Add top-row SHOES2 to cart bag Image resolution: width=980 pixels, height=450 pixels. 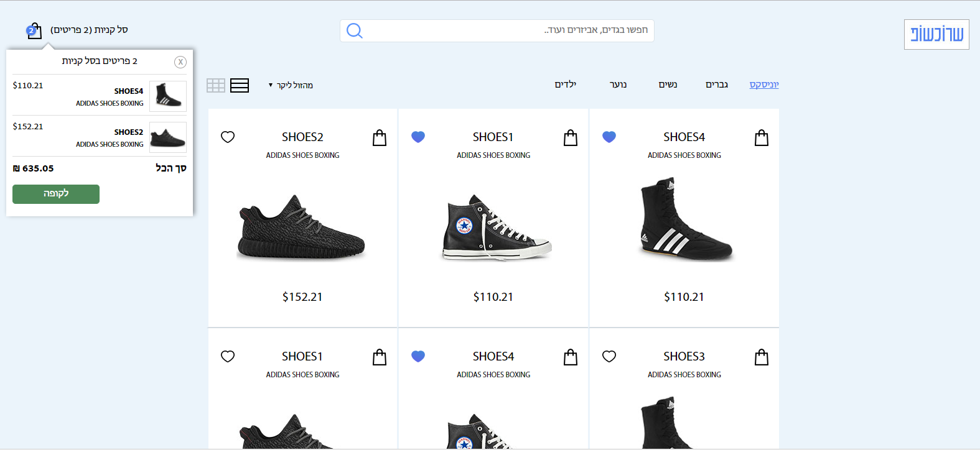tap(380, 137)
